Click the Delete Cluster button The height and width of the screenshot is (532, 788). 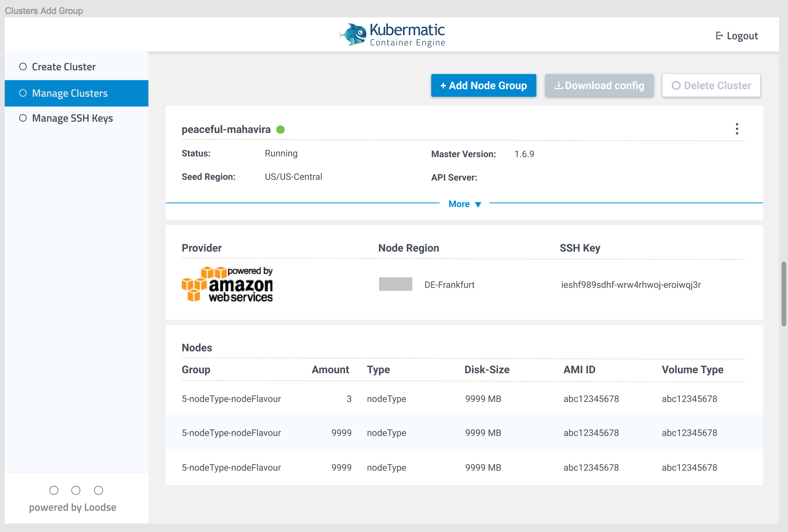pos(711,86)
